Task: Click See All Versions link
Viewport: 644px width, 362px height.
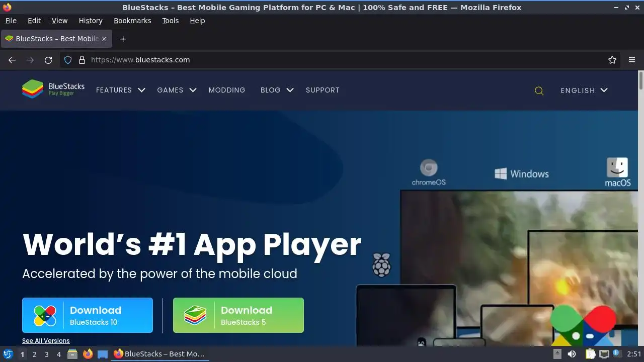Action: 46,341
